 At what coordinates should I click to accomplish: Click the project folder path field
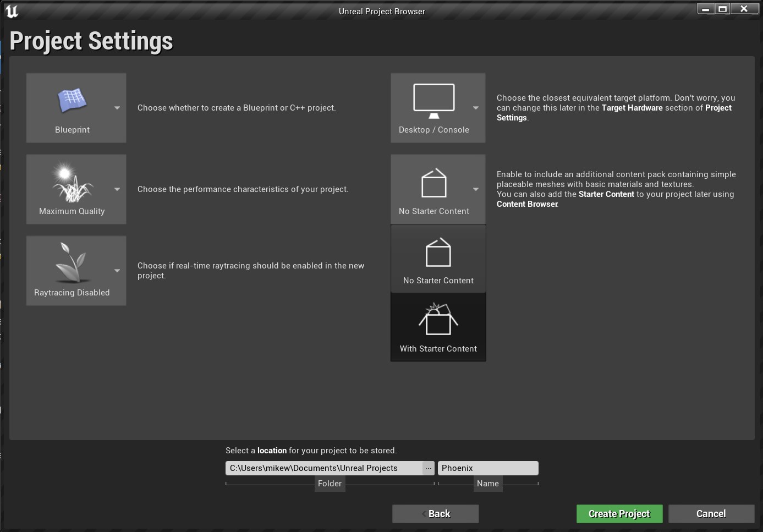click(323, 468)
